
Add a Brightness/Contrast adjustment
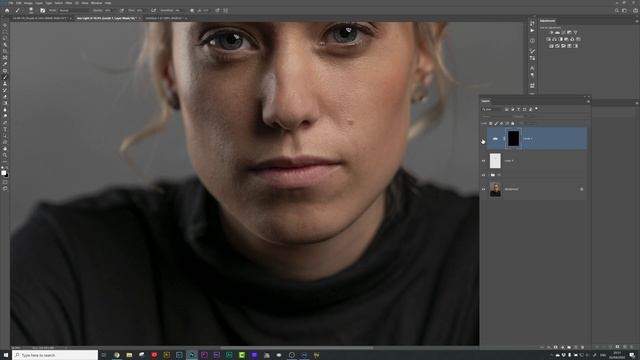point(551,33)
